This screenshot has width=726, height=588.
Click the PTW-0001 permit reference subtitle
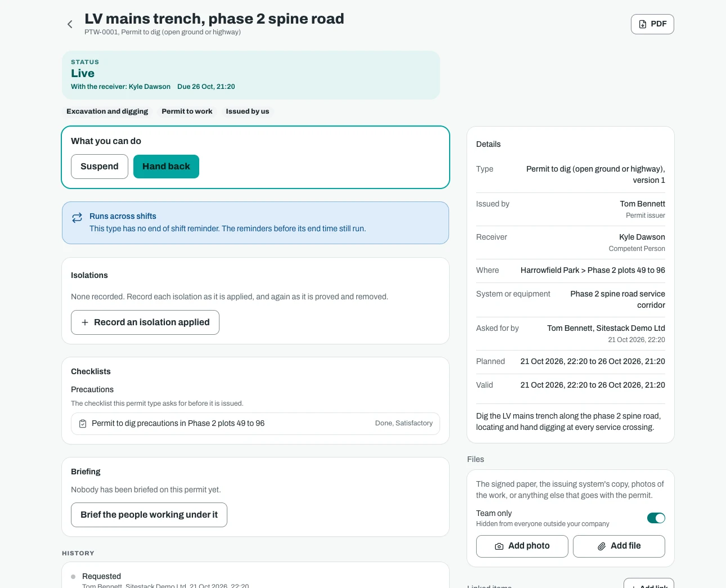(x=163, y=32)
